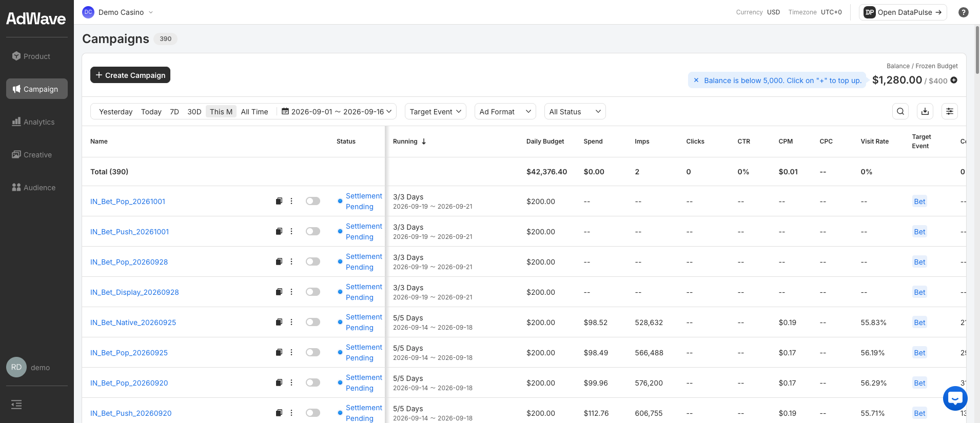Expand the Target Event dropdown

point(435,111)
